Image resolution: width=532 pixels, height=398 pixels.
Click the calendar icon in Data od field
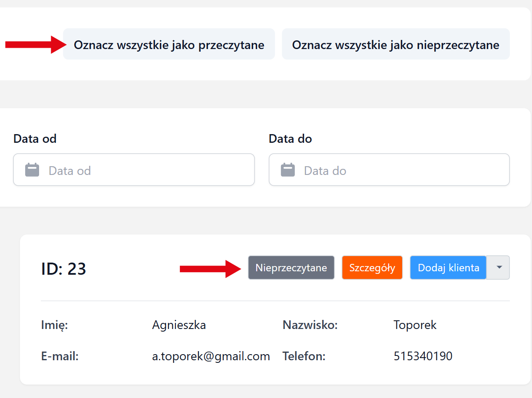[x=32, y=170]
